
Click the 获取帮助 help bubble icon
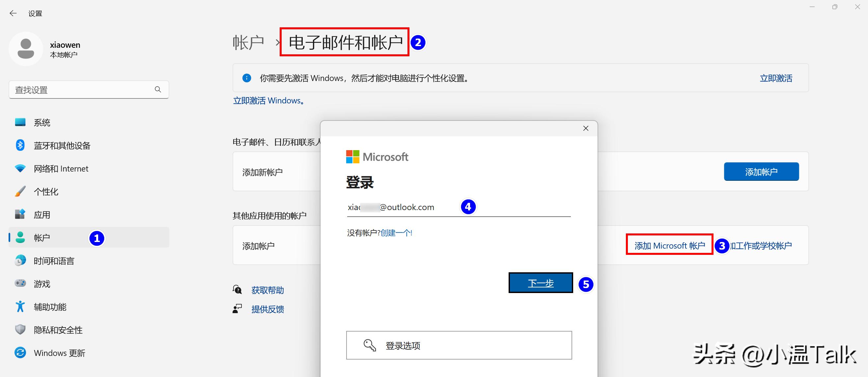coord(237,290)
